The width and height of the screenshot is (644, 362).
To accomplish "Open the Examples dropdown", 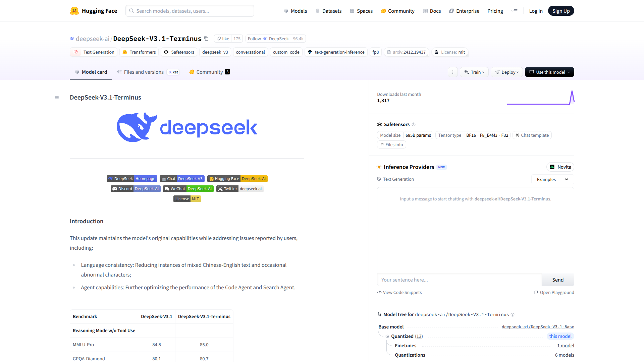I will click(x=552, y=179).
